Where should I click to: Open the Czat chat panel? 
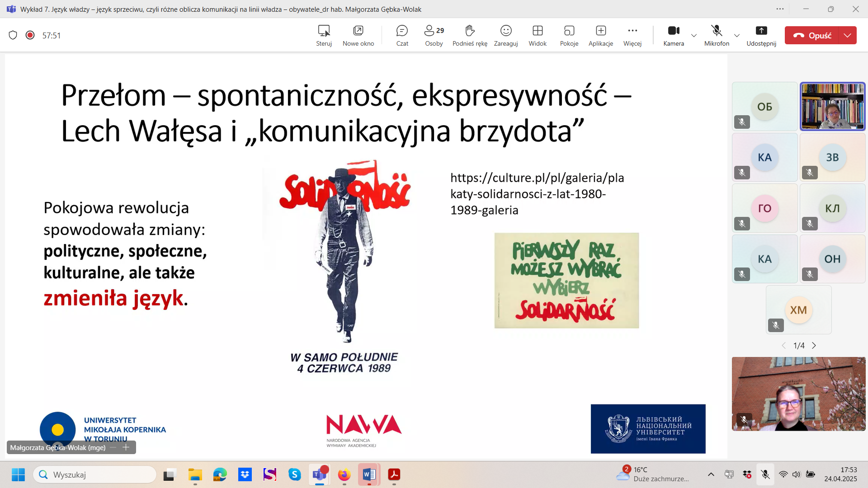[402, 35]
